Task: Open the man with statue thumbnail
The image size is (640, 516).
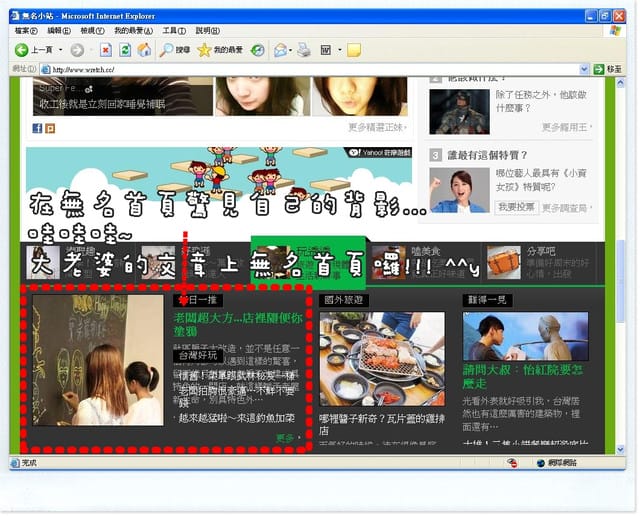Action: click(x=525, y=336)
